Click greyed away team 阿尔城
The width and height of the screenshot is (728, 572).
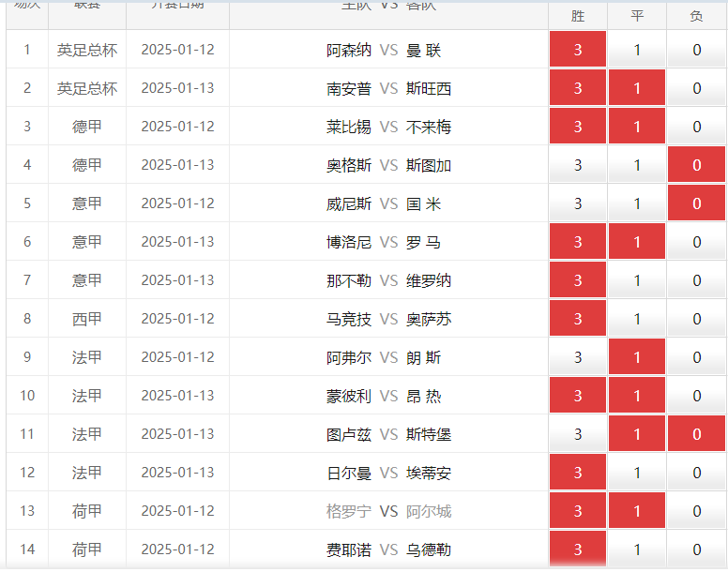[429, 511]
